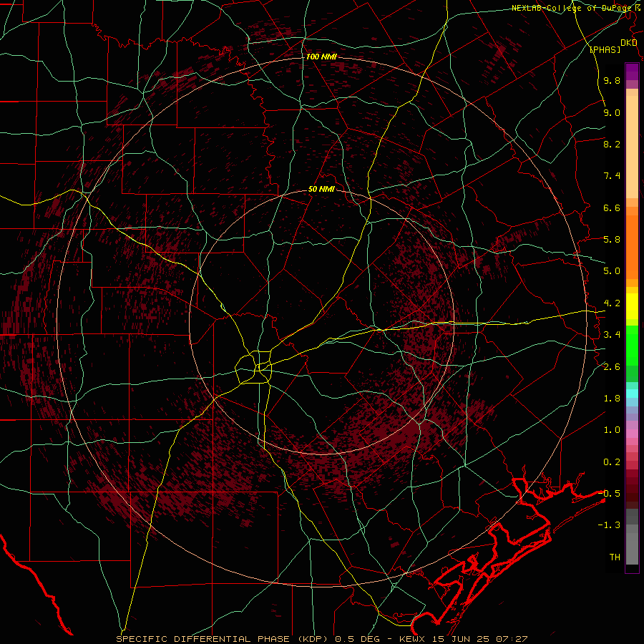This screenshot has height=644, width=644.
Task: Click the 1.0 value on the scale
Action: point(612,430)
